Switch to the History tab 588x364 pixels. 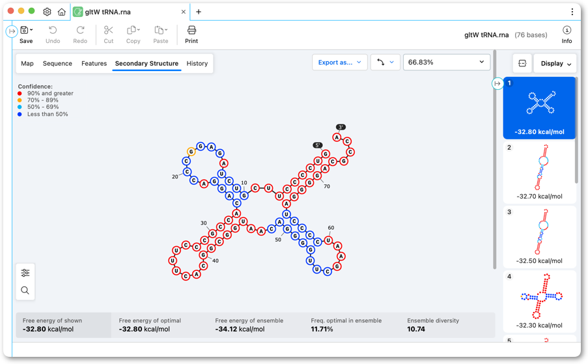(x=197, y=63)
